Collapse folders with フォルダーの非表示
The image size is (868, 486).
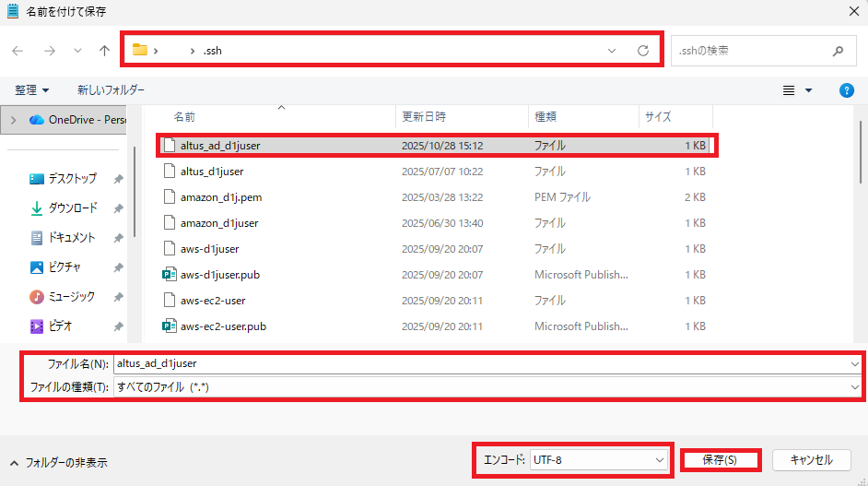58,463
